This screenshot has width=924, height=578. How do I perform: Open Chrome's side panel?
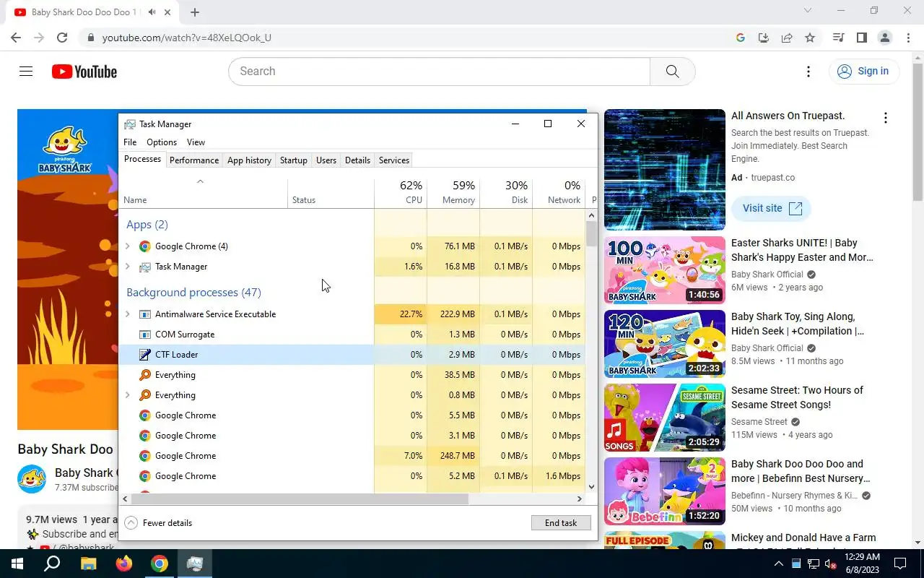(861, 38)
